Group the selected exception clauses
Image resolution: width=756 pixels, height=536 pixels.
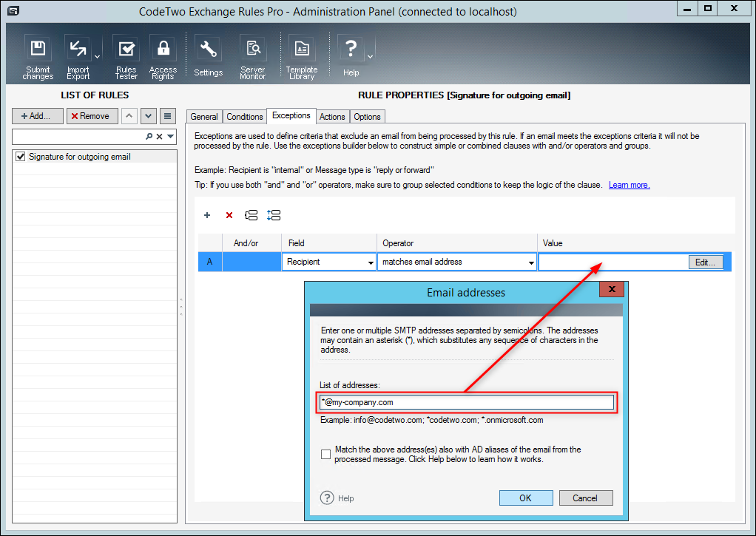tap(252, 215)
